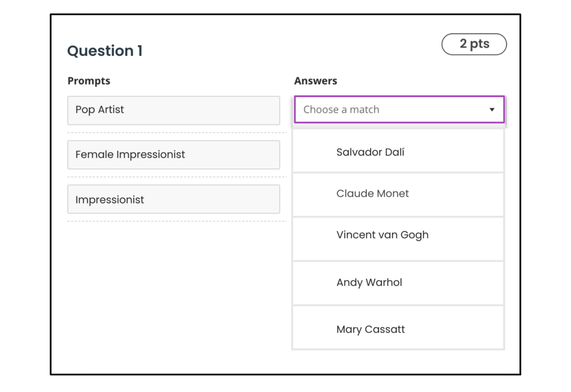The width and height of the screenshot is (571, 392).
Task: Click the question card's bottom border
Action: (x=285, y=374)
